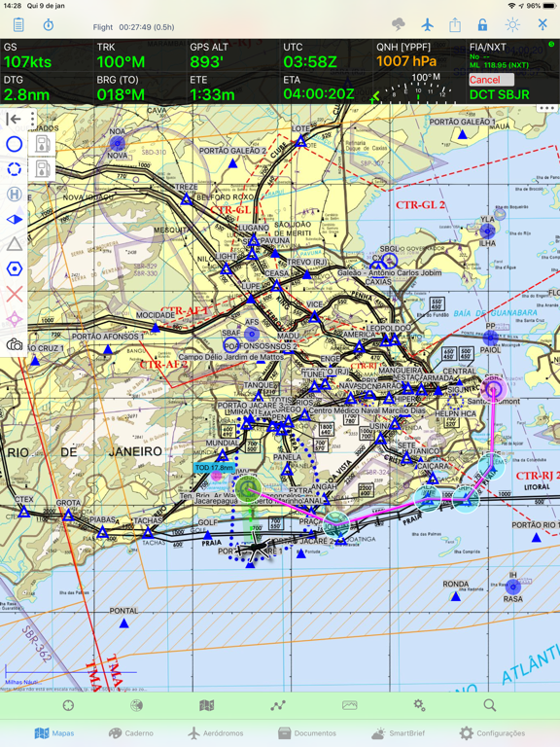This screenshot has width=560, height=747.
Task: Tap the SBGL Galeão airport symbol
Action: 389,261
